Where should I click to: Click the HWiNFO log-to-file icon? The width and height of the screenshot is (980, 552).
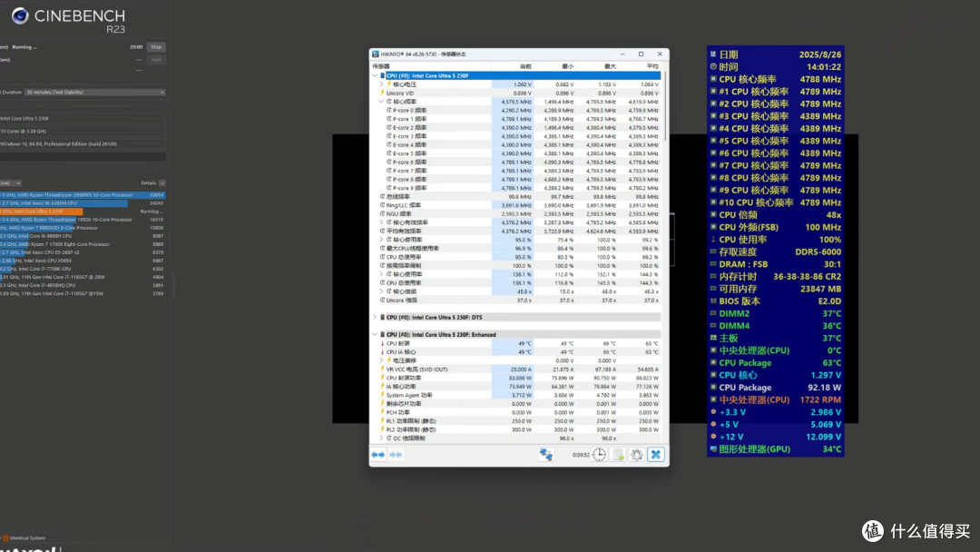[618, 455]
